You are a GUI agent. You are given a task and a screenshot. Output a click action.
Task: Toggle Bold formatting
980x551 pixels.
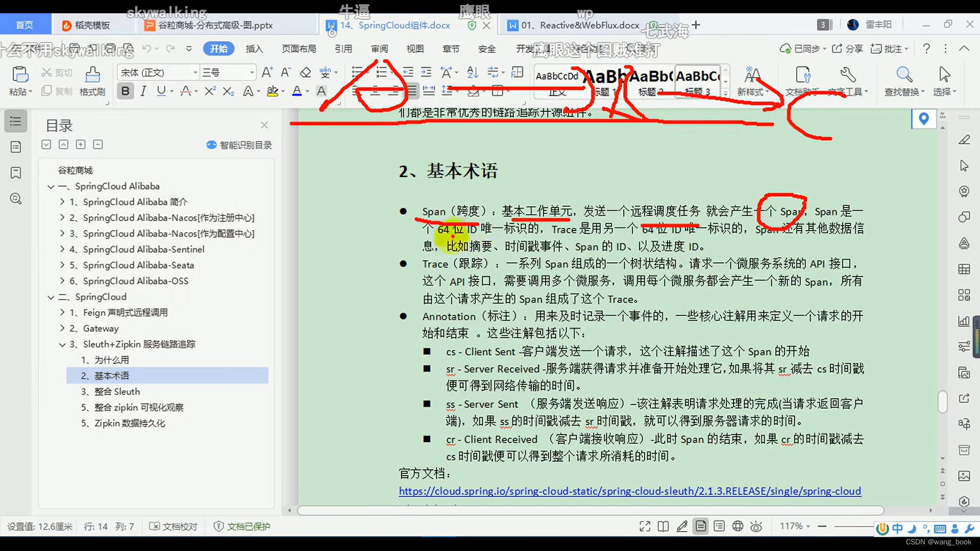(125, 91)
